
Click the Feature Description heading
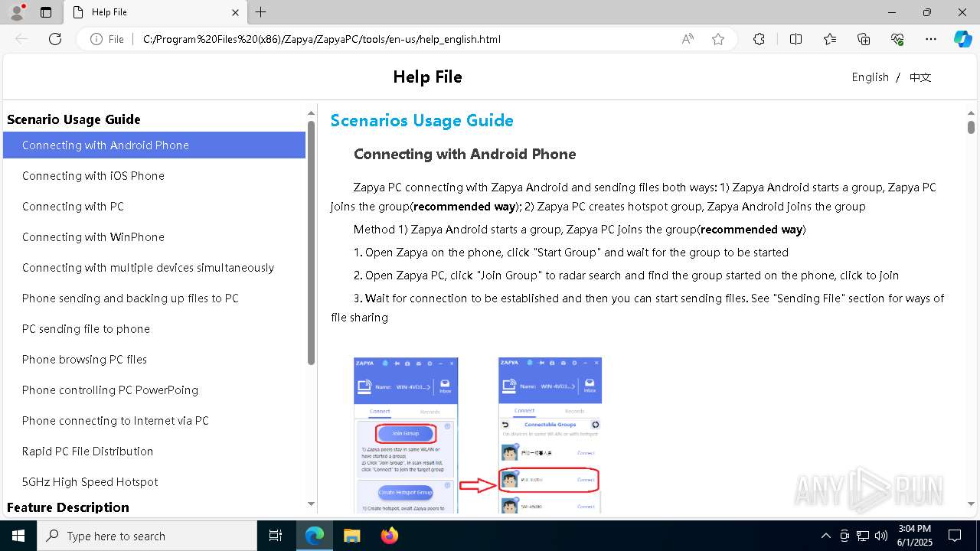(x=68, y=507)
